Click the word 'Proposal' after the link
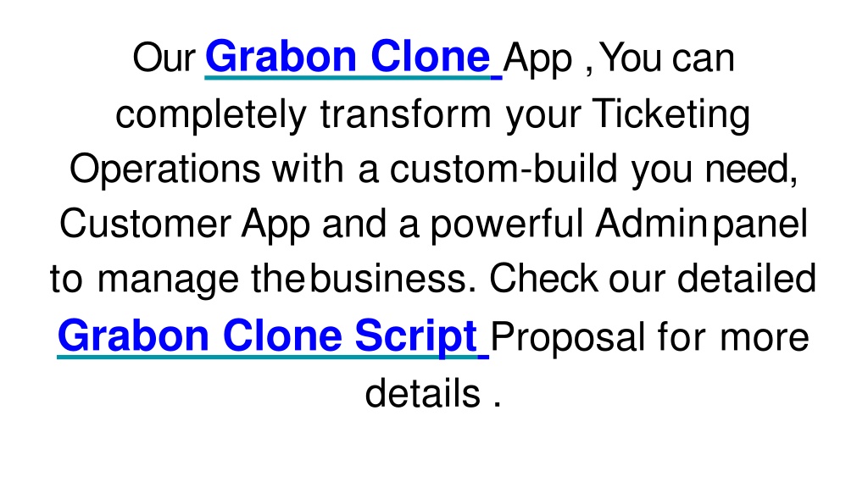868x488 pixels. (567, 339)
